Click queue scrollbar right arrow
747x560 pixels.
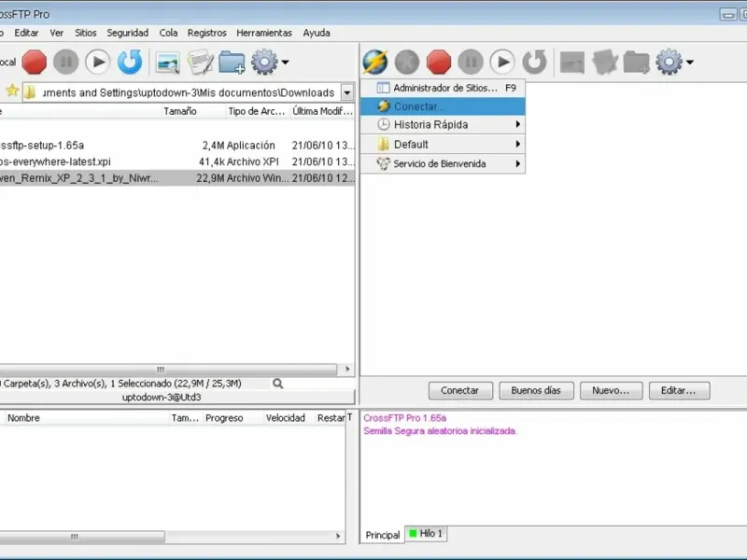click(338, 536)
